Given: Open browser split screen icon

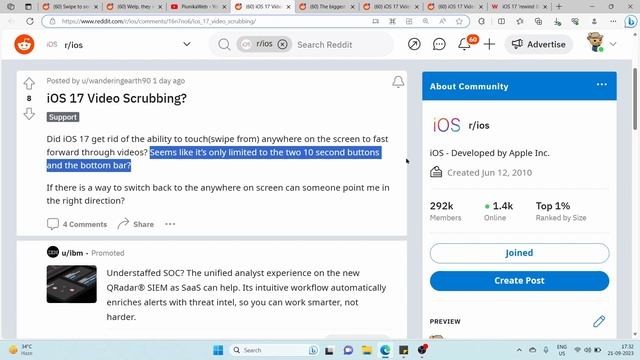Looking at the screenshot, I should 501,21.
